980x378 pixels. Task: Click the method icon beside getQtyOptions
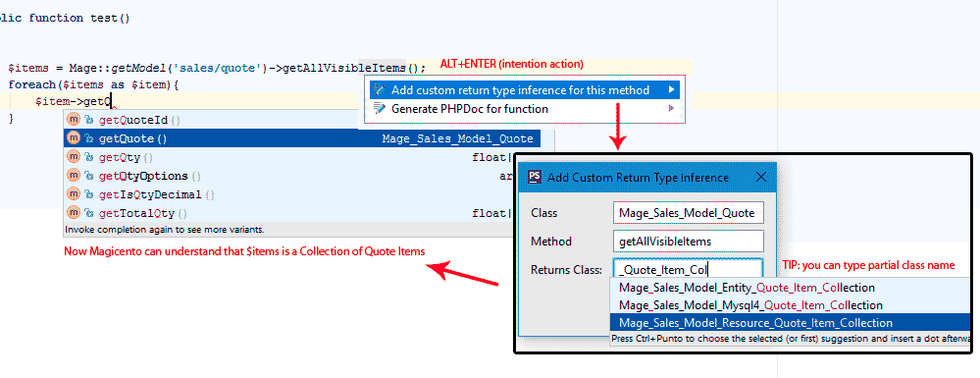74,176
